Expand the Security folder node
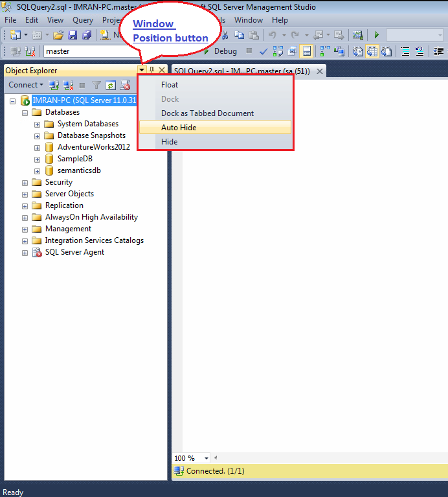This screenshot has width=448, height=497. (25, 183)
